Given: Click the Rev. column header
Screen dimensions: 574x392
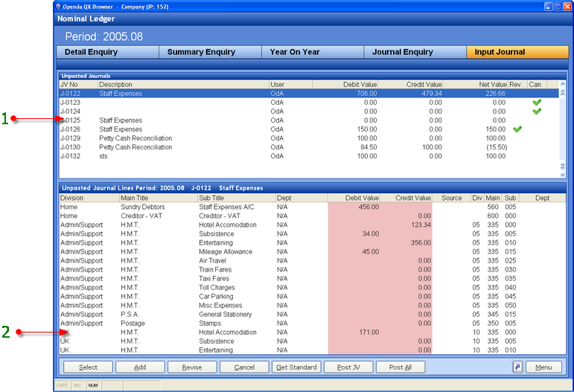Looking at the screenshot, I should pyautogui.click(x=517, y=85).
